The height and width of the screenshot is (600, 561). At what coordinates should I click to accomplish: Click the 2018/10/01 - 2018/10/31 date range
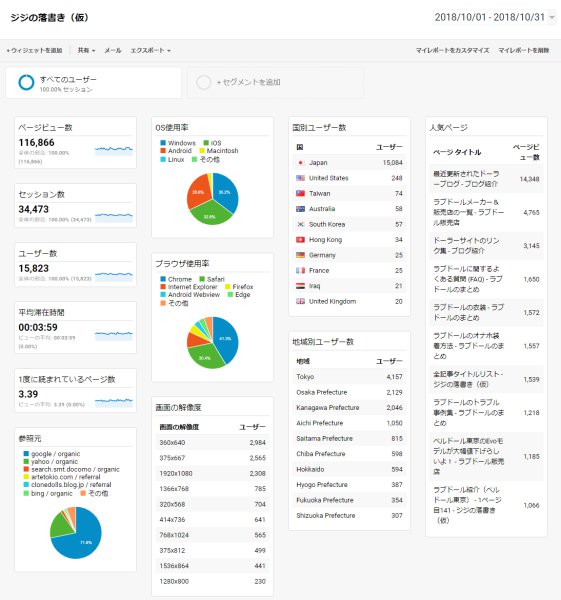point(489,17)
